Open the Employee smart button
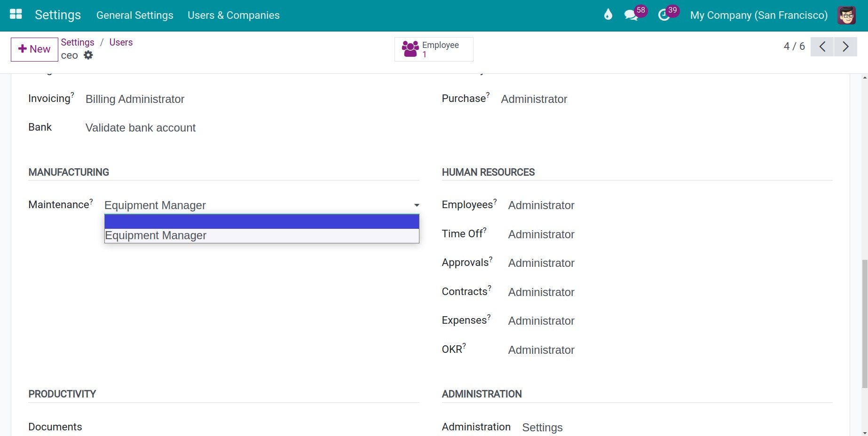868x436 pixels. point(434,49)
